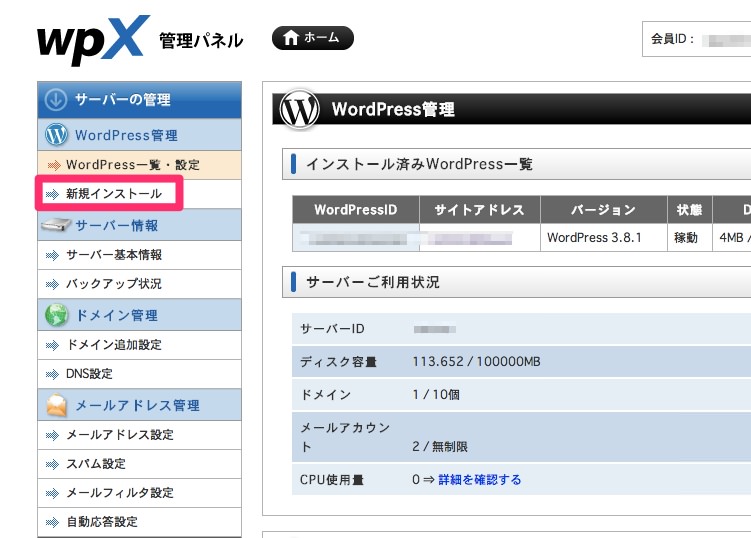
Task: Open バックアップ状況 in sidebar
Action: [139, 284]
